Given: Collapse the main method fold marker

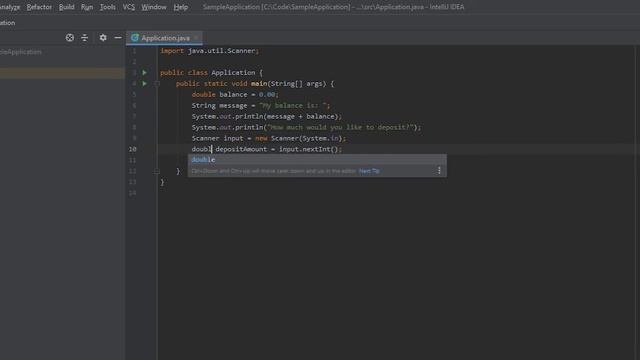Looking at the screenshot, I should click(157, 84).
